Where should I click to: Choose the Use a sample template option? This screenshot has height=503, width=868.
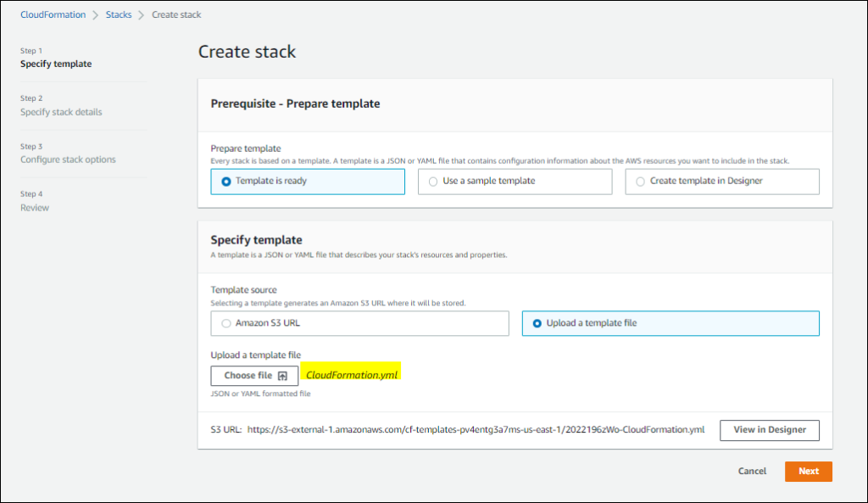[433, 182]
